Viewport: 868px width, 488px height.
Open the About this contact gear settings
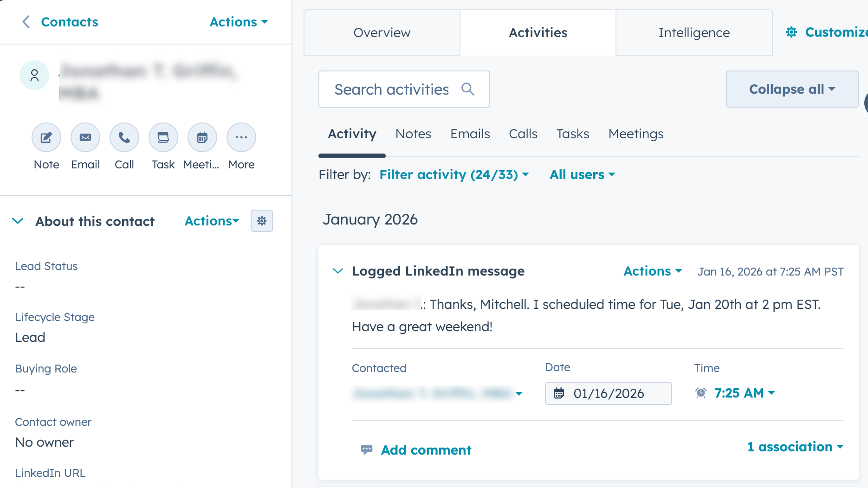click(262, 221)
